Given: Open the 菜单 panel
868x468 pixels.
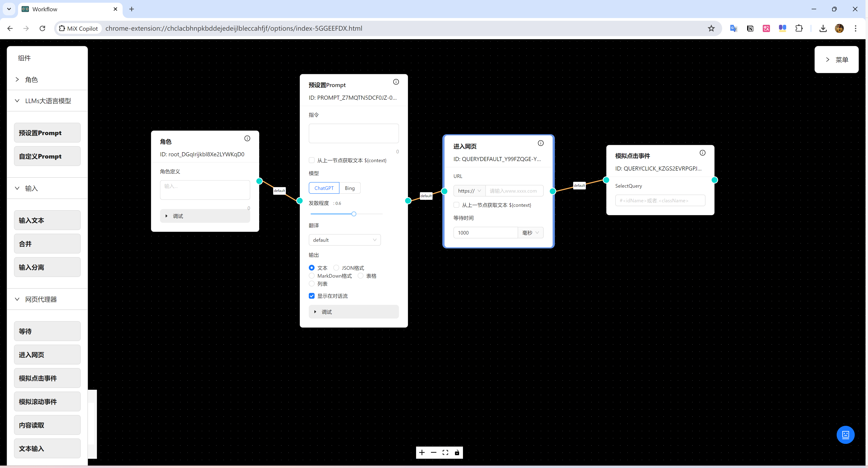Looking at the screenshot, I should point(836,60).
